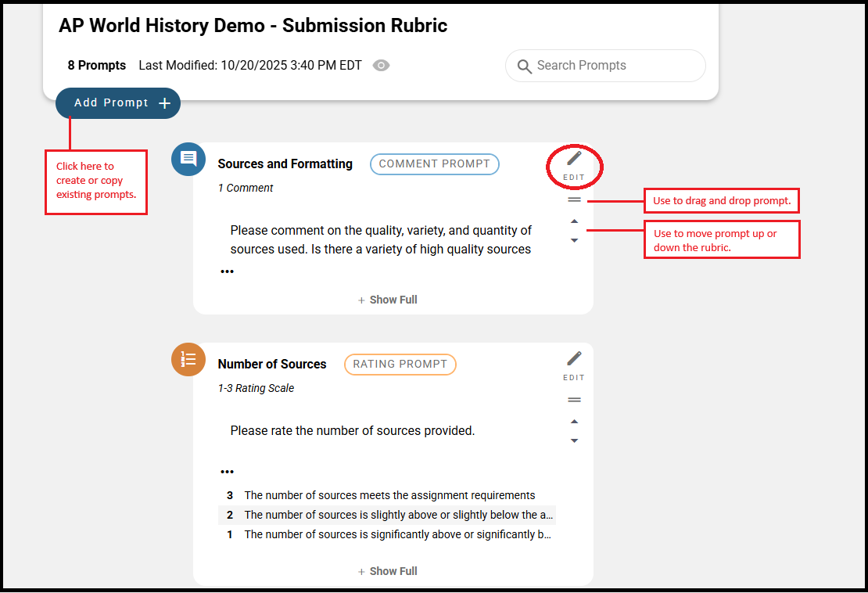The width and height of the screenshot is (868, 593).
Task: Expand Show Full for Sources and Formatting
Action: click(x=388, y=300)
